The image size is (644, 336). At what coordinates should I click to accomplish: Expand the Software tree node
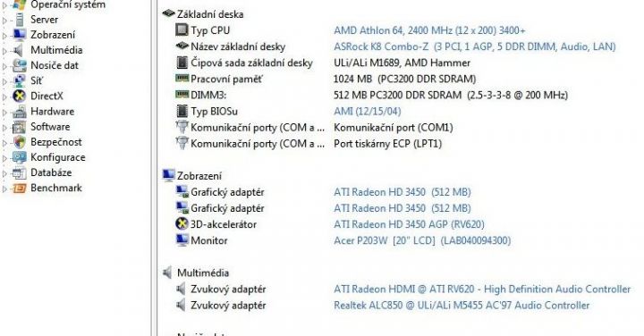pyautogui.click(x=5, y=127)
